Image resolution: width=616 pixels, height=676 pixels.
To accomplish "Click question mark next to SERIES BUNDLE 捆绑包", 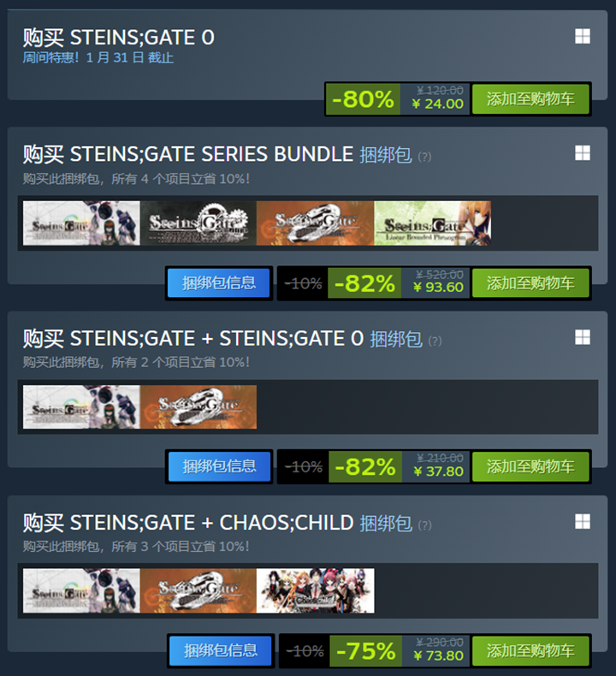I will (x=424, y=157).
